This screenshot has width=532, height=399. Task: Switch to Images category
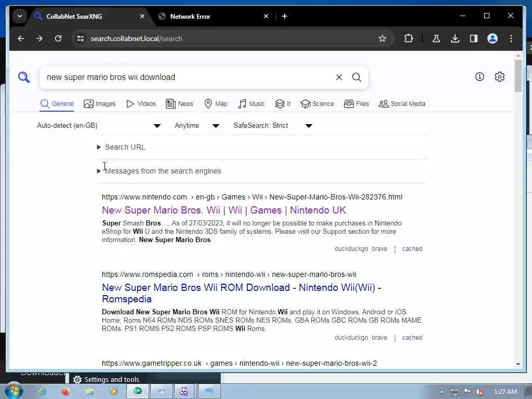coord(99,104)
